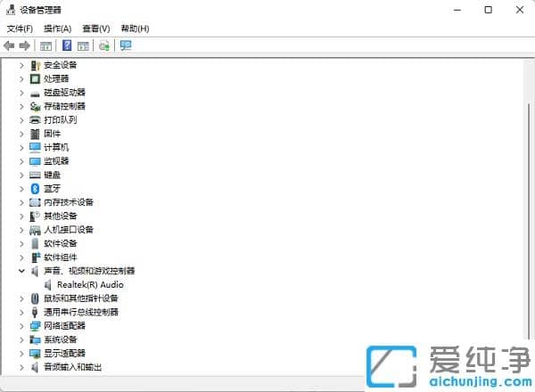Click the 显示适配器 display icon

[35, 354]
